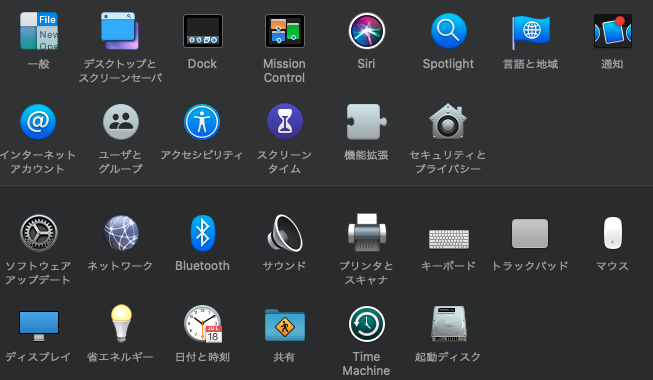Select the ネットワーク globe icon
653x380 pixels.
click(121, 233)
